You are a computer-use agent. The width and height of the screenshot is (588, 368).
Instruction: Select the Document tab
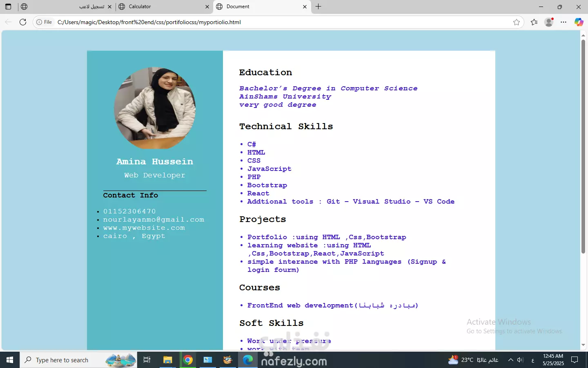(x=262, y=7)
